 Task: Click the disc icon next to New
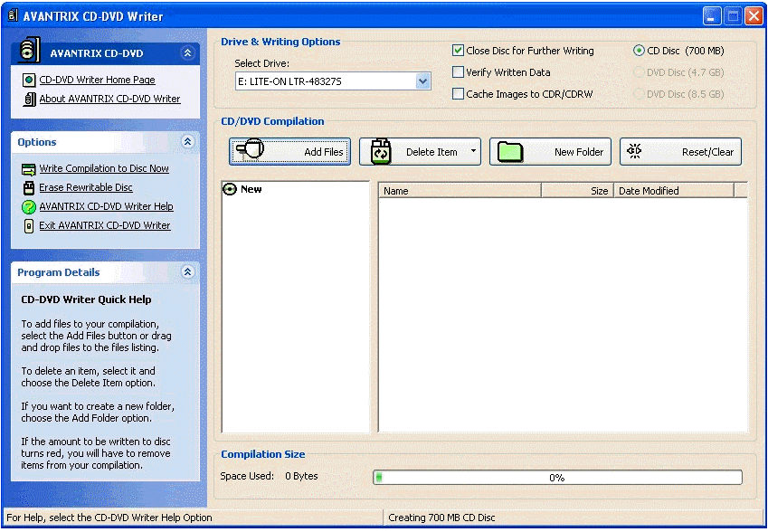pyautogui.click(x=229, y=189)
